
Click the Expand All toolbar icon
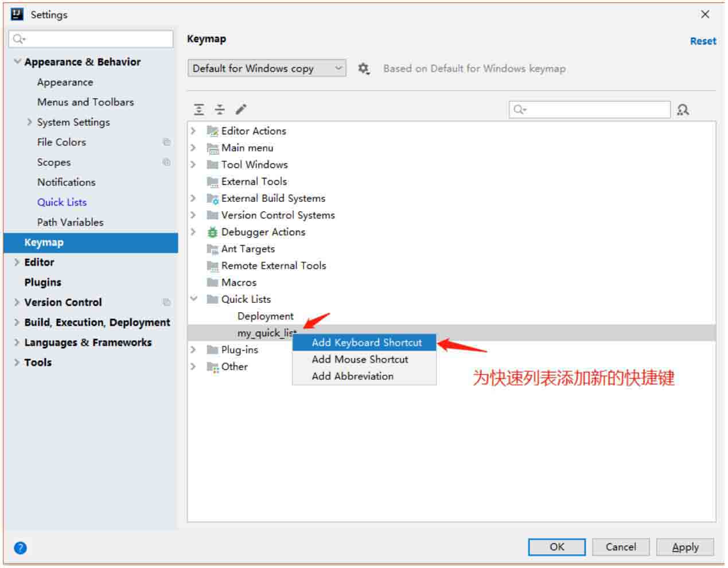pyautogui.click(x=199, y=110)
